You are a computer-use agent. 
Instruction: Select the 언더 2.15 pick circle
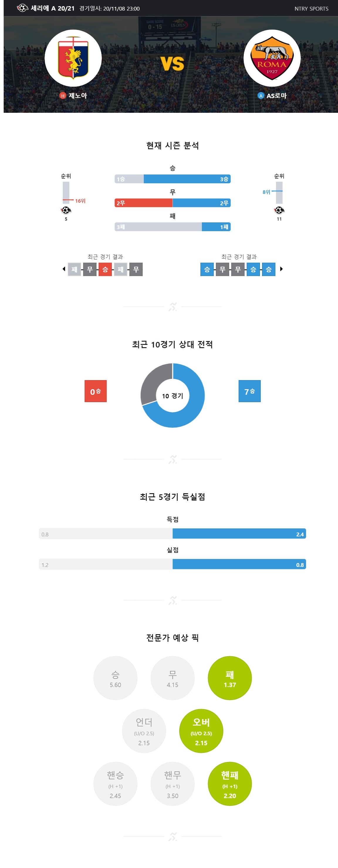coord(144,731)
